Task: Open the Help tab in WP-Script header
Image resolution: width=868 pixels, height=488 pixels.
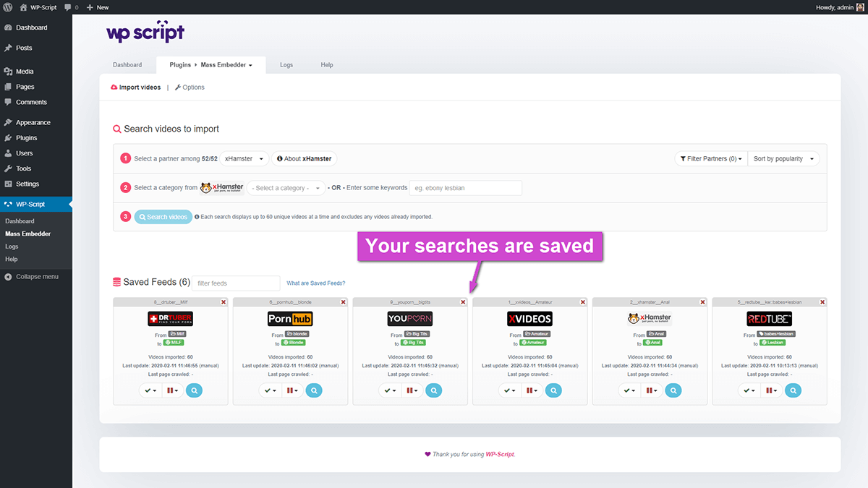Action: (x=327, y=65)
